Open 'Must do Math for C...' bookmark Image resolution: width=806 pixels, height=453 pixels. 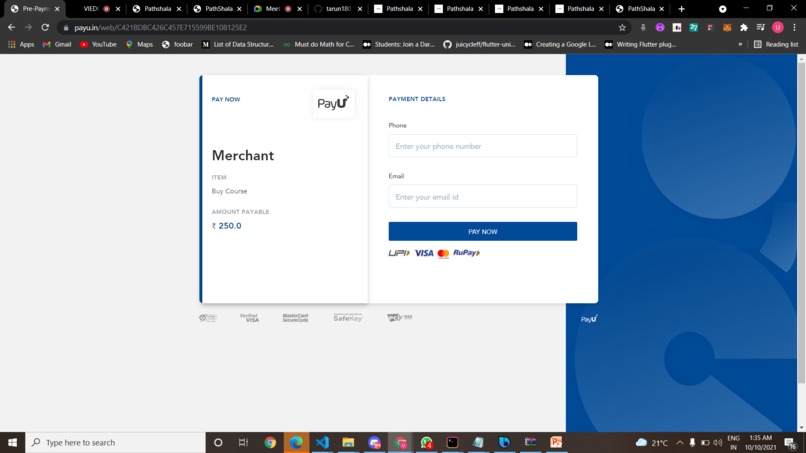tap(319, 45)
